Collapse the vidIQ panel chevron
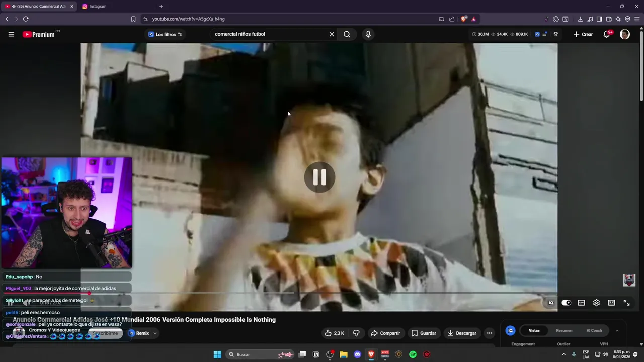The image size is (644, 362). tap(617, 330)
